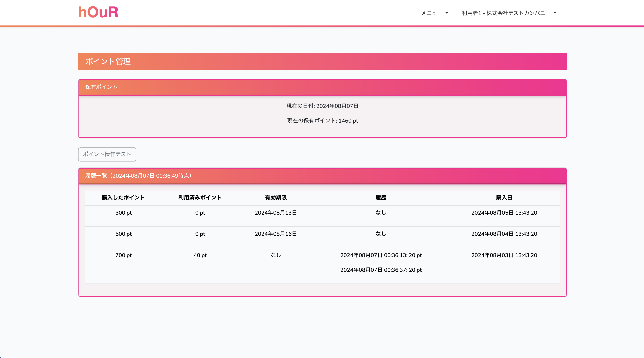The image size is (644, 358).
Task: Click the なし history cell in 300 pt row
Action: point(381,213)
